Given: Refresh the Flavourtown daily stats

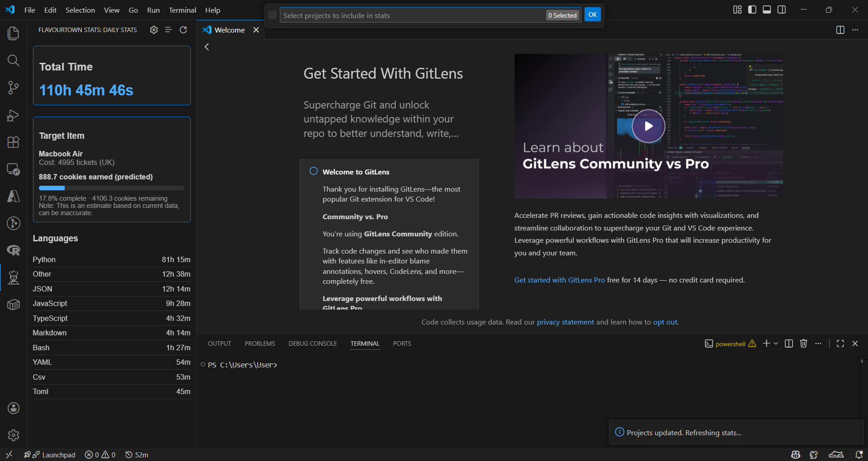Looking at the screenshot, I should 183,30.
